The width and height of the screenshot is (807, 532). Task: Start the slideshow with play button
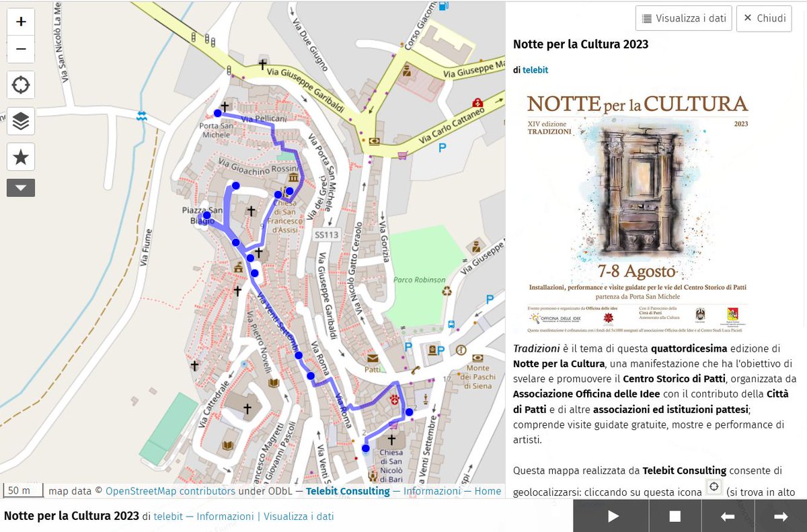pyautogui.click(x=612, y=517)
